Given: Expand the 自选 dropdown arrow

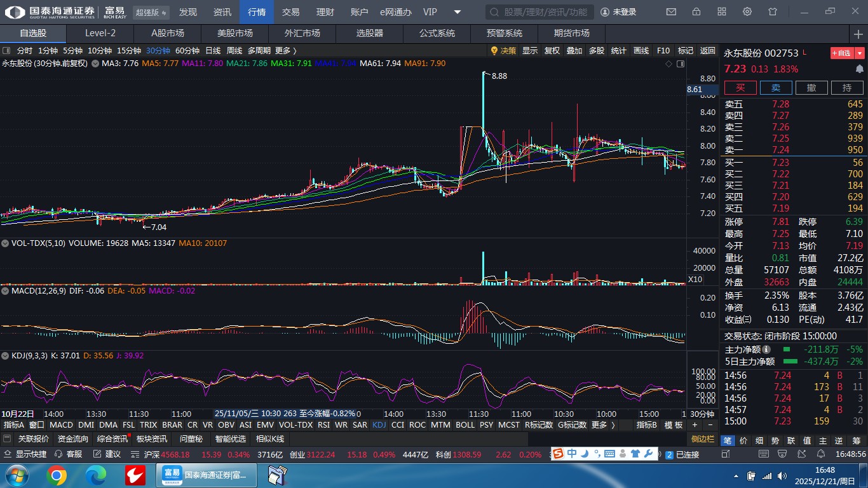Looking at the screenshot, I should pyautogui.click(x=860, y=53).
